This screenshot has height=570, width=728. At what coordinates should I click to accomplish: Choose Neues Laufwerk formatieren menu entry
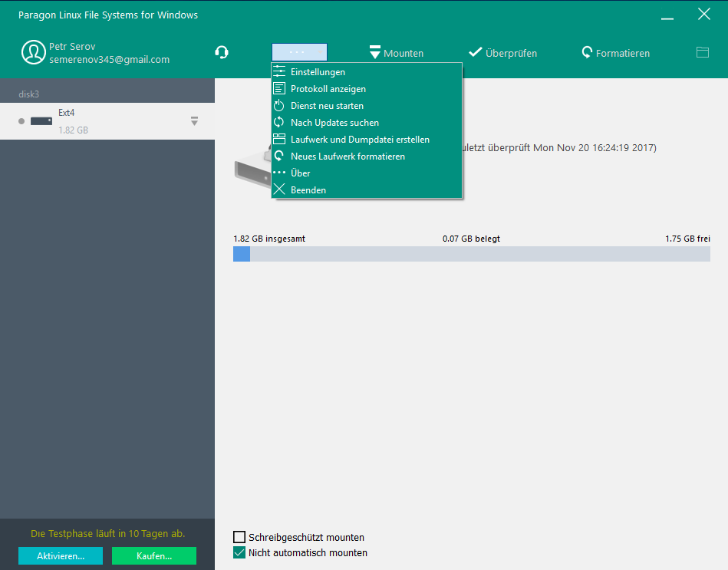pos(347,157)
